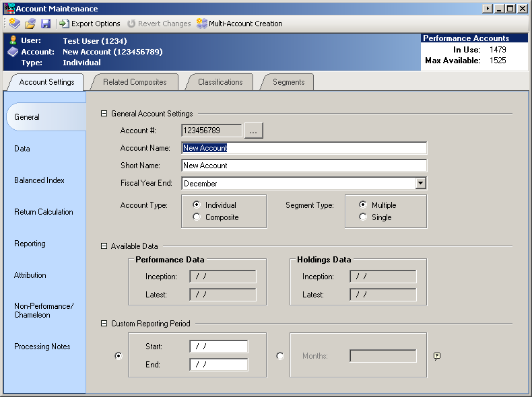Choose the Months reporting period option
Image resolution: width=532 pixels, height=397 pixels.
(x=280, y=356)
